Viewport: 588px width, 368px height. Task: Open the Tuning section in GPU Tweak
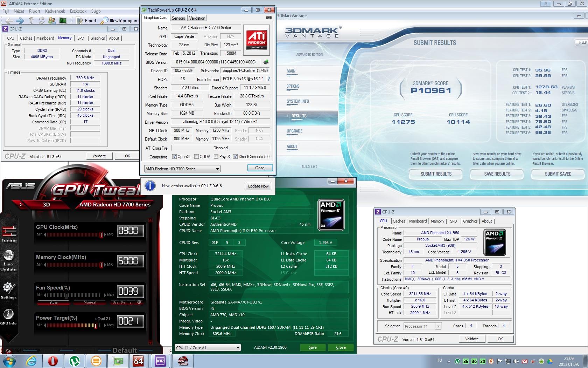click(9, 234)
